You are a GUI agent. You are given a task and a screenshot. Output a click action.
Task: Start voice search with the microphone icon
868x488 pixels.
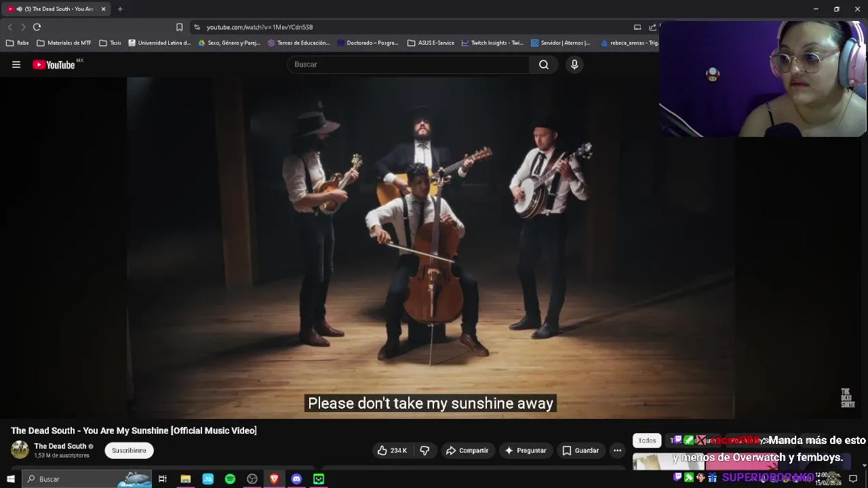click(574, 64)
